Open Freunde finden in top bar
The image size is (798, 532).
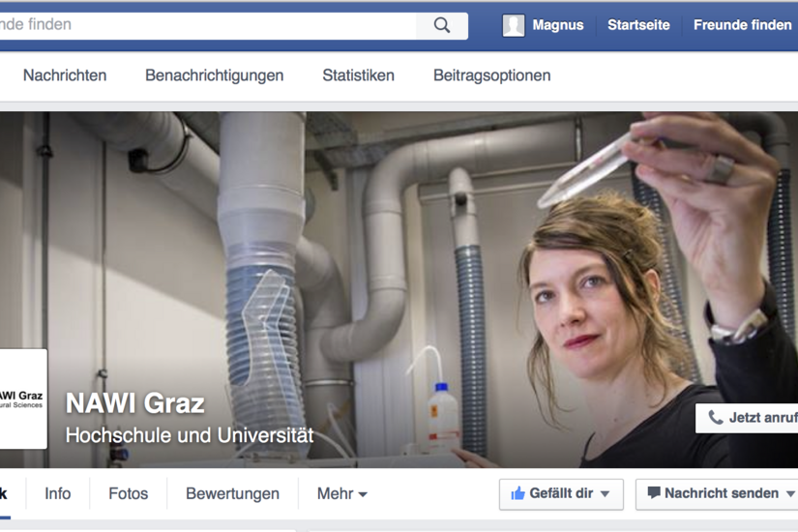click(742, 25)
